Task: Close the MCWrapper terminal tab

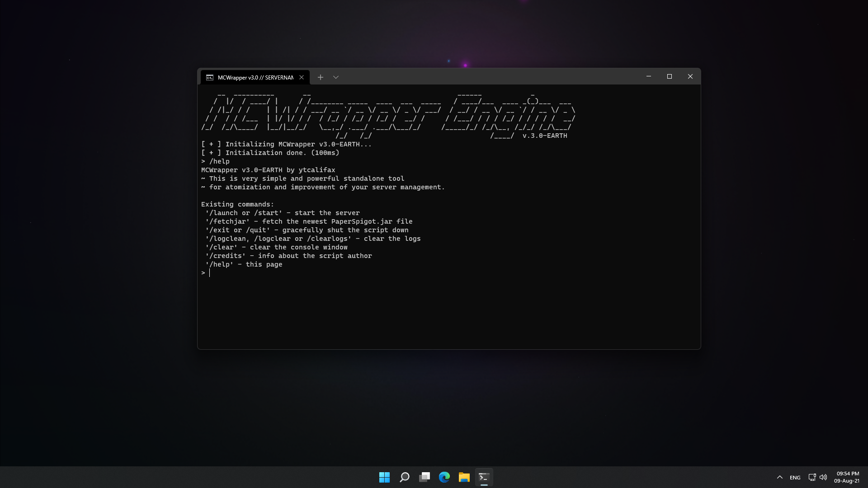Action: click(302, 77)
